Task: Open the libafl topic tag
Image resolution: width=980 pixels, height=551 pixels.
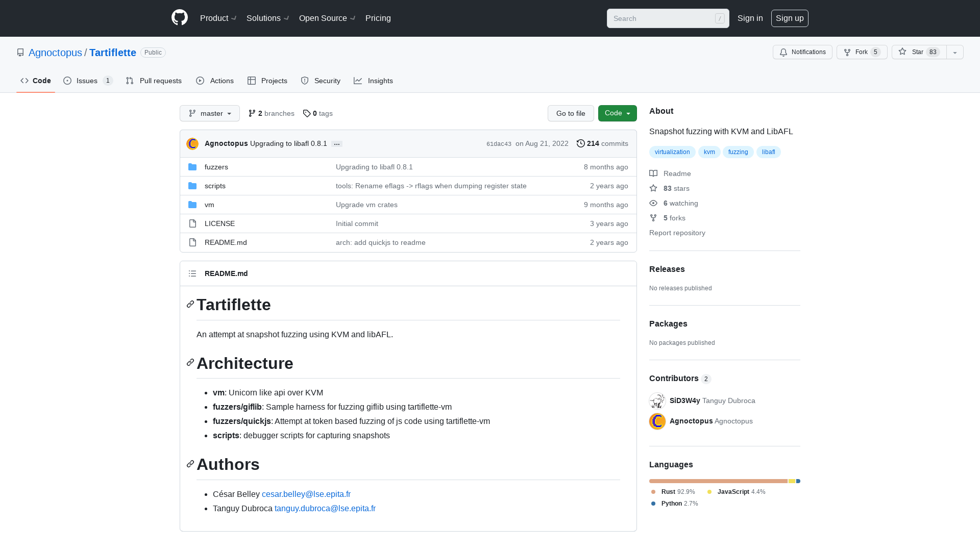Action: (x=769, y=152)
